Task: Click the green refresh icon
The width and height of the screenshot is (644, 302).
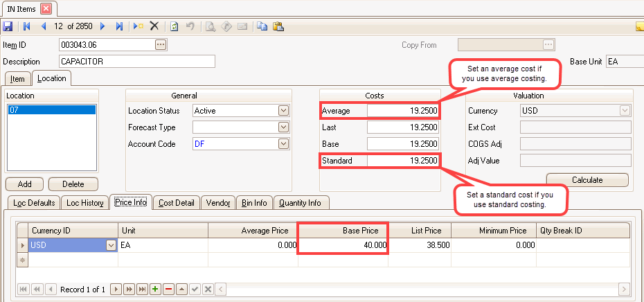Action: [x=175, y=26]
